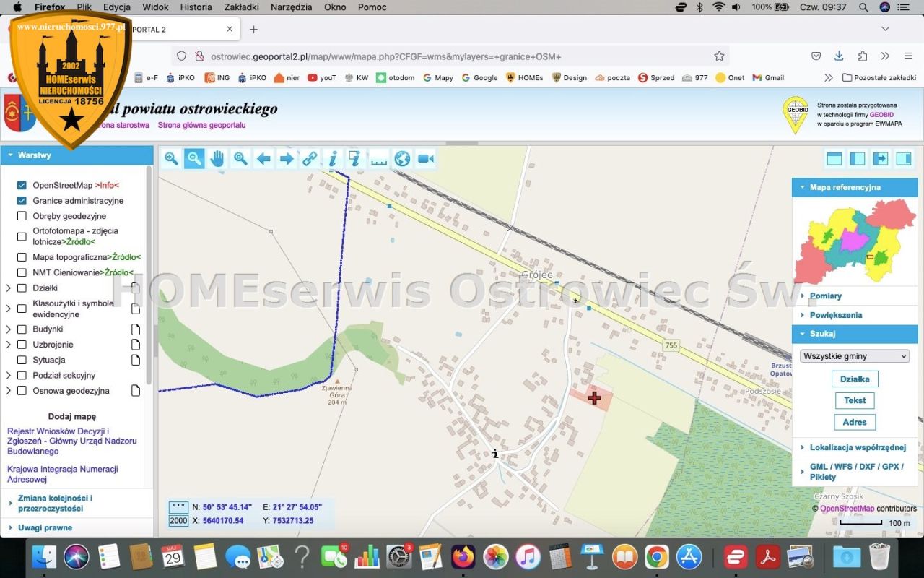Expand the Pomiary panel section
924x578 pixels.
pos(855,296)
